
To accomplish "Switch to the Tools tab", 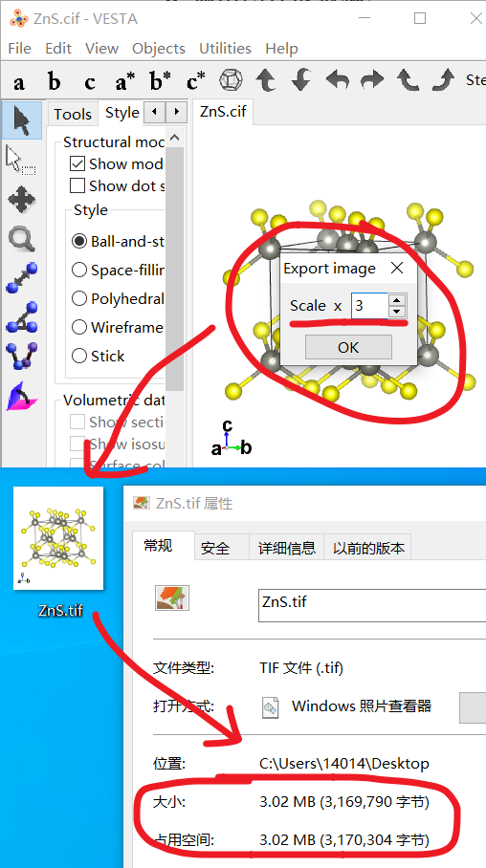I will pyautogui.click(x=73, y=114).
